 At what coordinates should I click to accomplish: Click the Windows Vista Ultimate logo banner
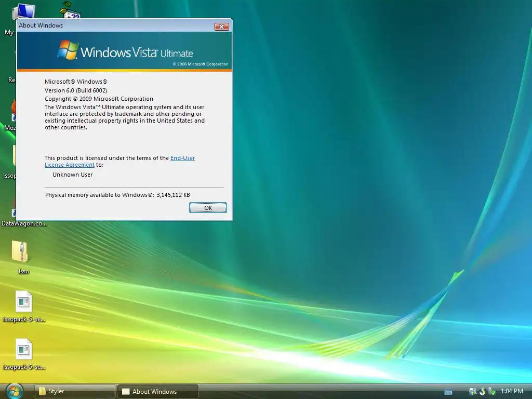(125, 51)
